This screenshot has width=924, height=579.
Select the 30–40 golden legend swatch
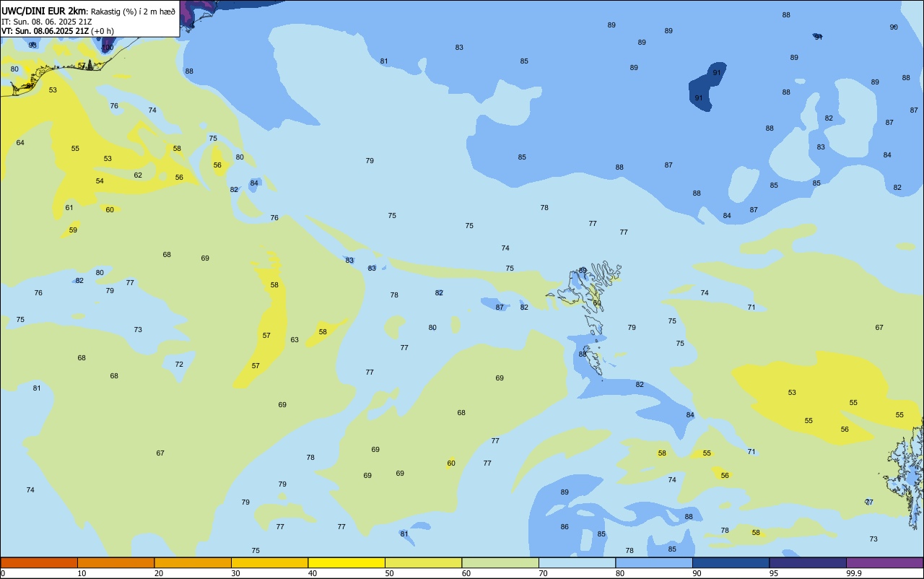pyautogui.click(x=269, y=562)
